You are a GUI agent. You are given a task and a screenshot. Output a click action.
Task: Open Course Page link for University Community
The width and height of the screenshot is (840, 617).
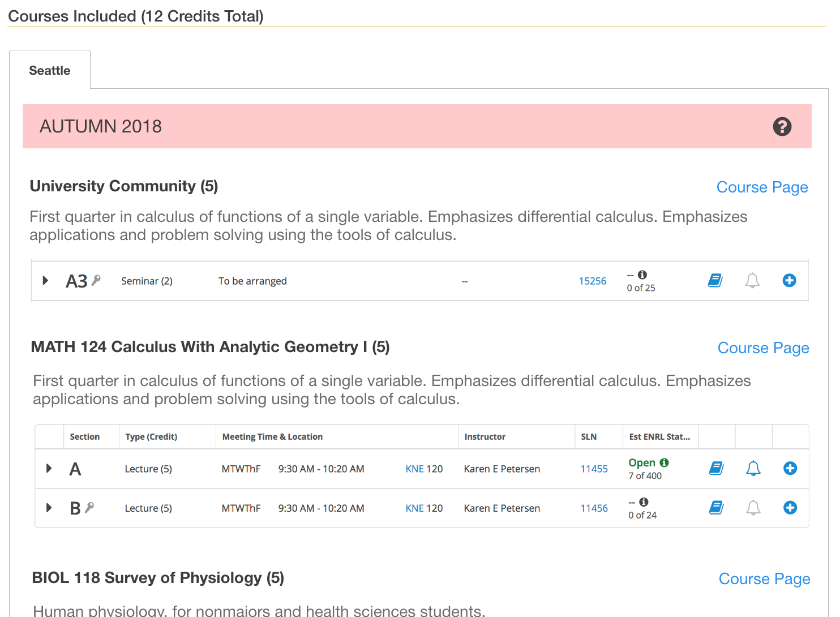pos(762,187)
